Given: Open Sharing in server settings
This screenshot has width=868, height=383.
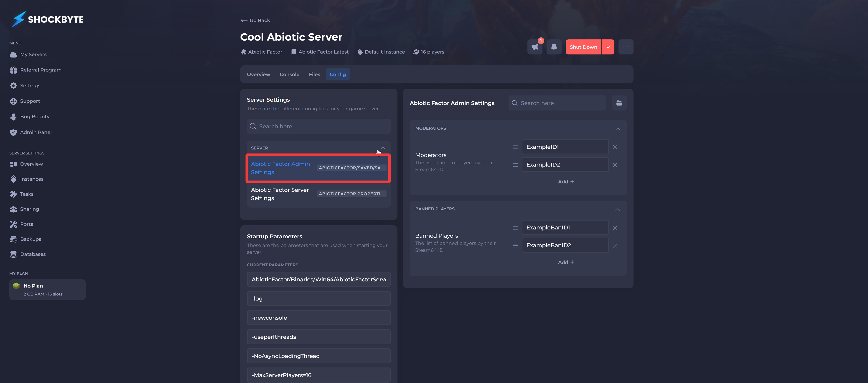Looking at the screenshot, I should [24, 209].
